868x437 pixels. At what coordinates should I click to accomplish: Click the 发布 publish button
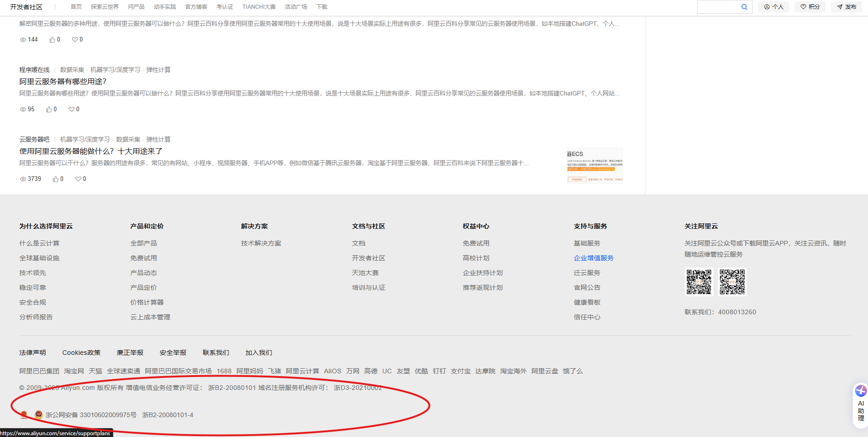[847, 7]
